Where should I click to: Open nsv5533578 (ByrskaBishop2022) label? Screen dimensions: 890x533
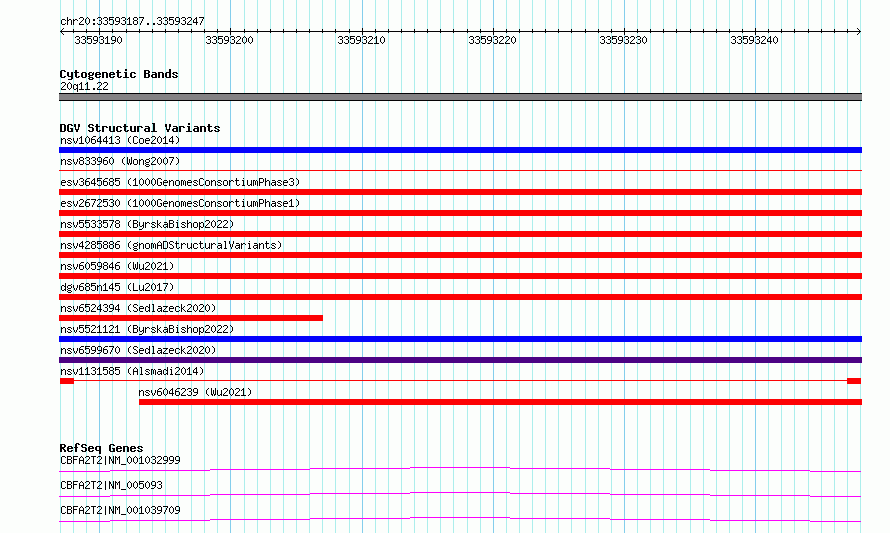(x=147, y=224)
